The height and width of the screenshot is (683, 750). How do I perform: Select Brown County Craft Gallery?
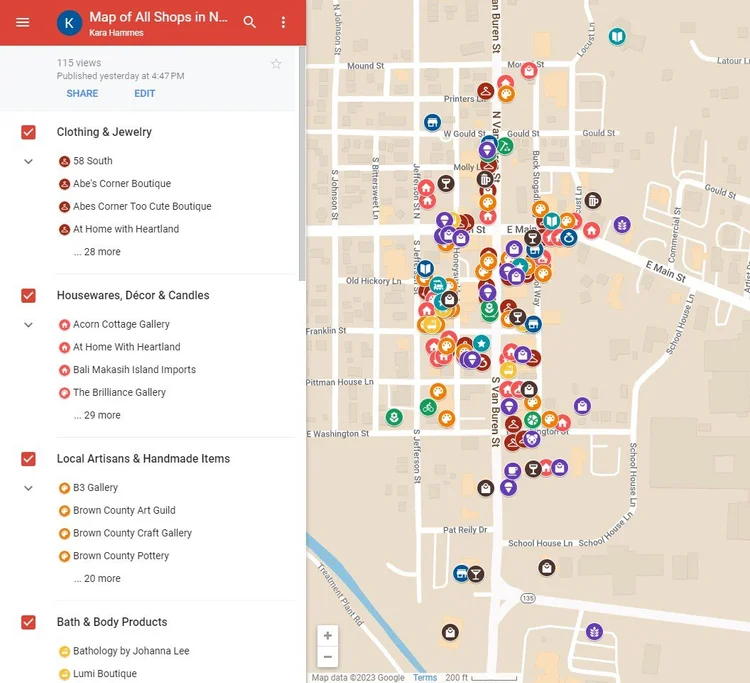click(x=132, y=533)
